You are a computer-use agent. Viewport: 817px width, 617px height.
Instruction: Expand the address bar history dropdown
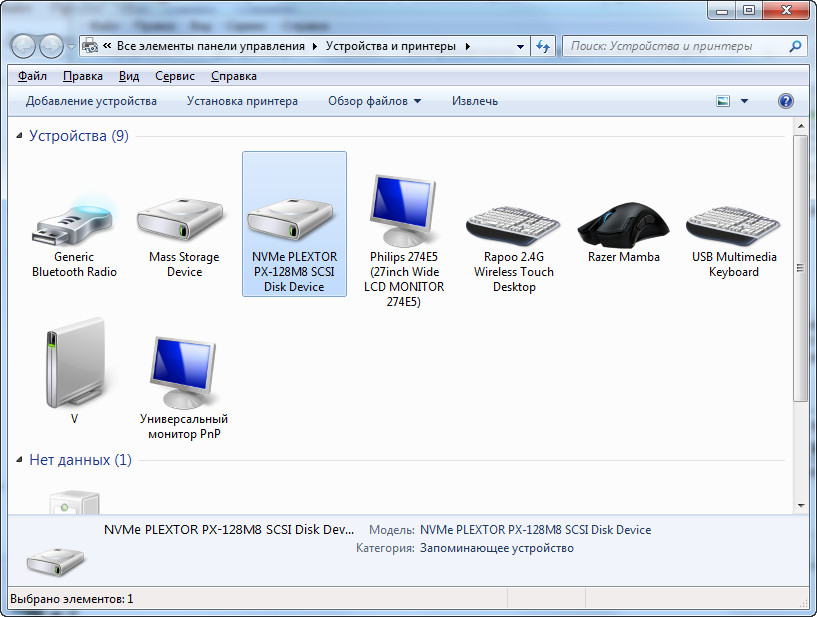tap(520, 46)
